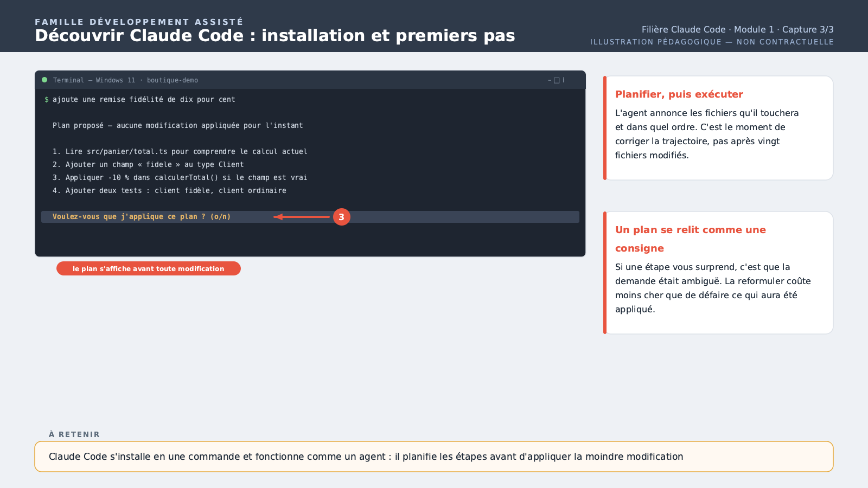The image size is (868, 488).
Task: Select the line 'Plan proposé — aucune modification appliquée'
Action: click(x=178, y=126)
